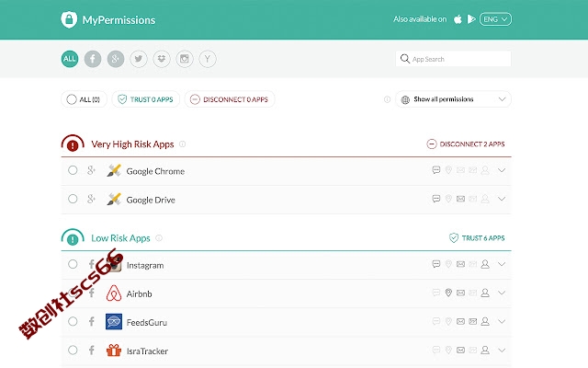Click the IsraTracker gift icon
588x368 pixels.
(x=114, y=350)
